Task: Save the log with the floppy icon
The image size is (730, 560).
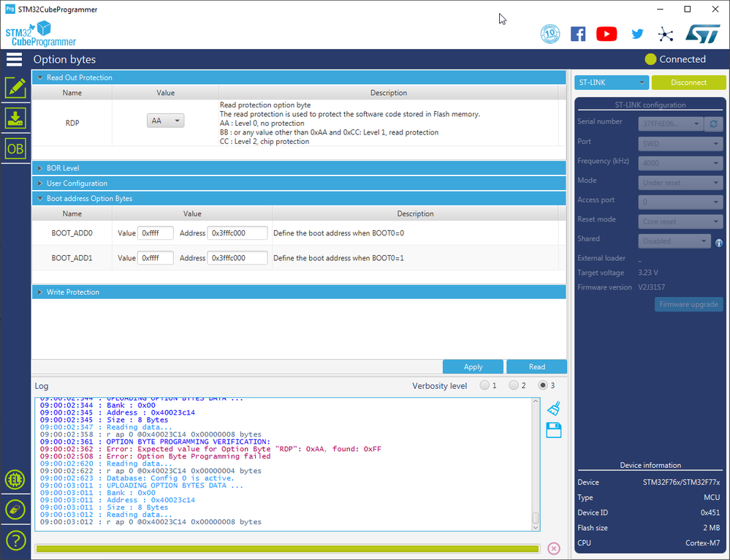Action: [553, 431]
